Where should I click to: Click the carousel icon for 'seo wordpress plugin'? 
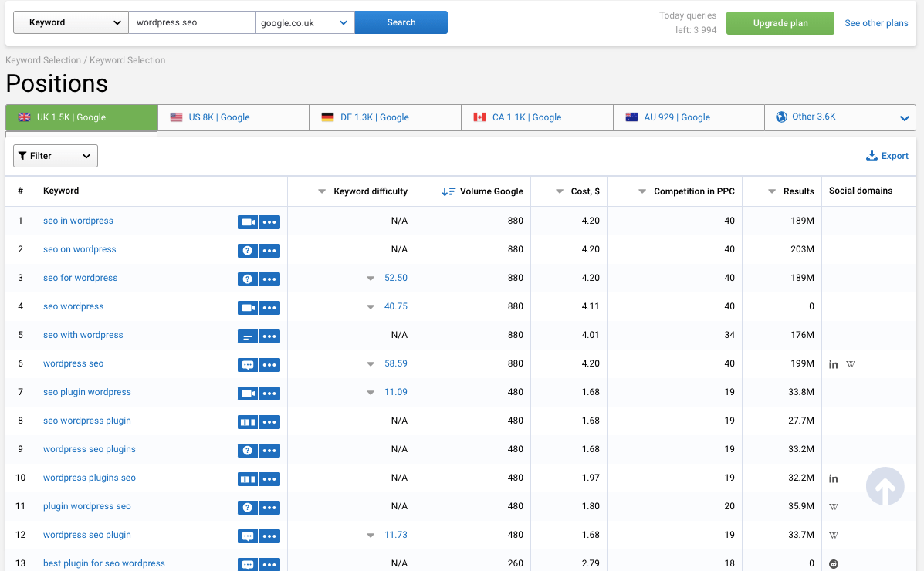248,422
